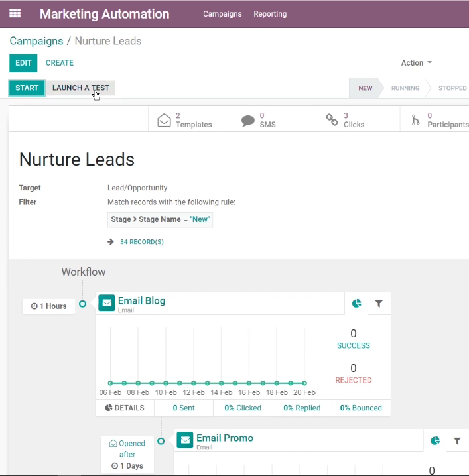Open the apps grid menu icon
The width and height of the screenshot is (469, 476).
coord(15,14)
